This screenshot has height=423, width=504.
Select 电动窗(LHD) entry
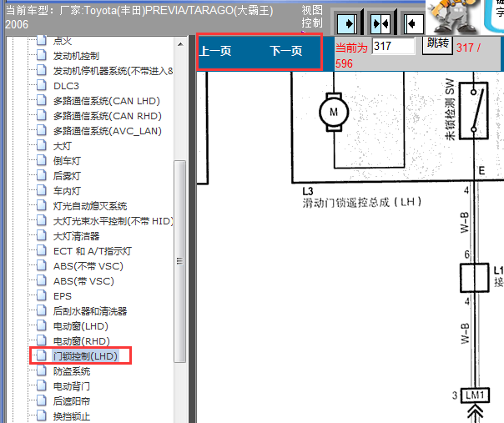tap(81, 326)
